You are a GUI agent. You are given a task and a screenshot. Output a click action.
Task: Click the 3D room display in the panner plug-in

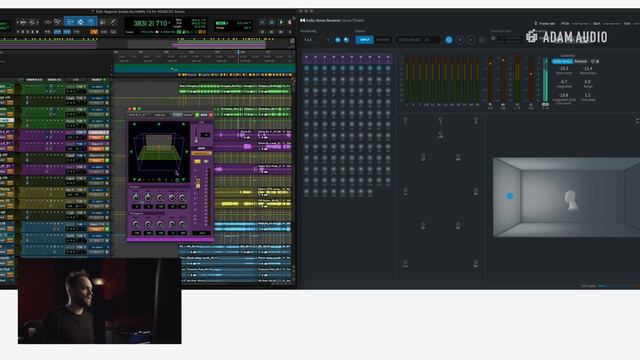pos(159,151)
